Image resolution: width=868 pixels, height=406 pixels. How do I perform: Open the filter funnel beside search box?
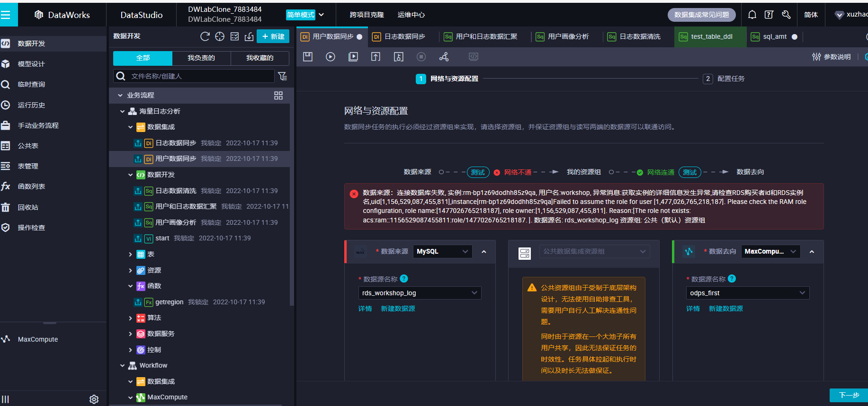(x=283, y=76)
